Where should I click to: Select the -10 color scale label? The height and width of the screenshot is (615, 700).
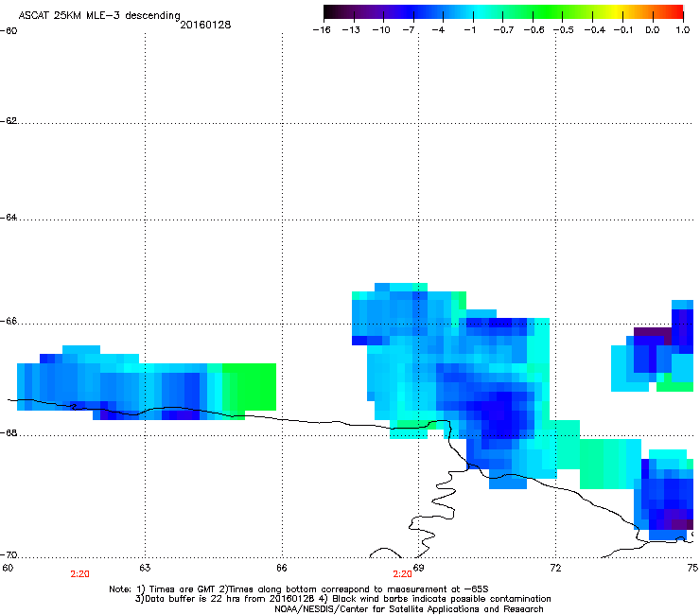pyautogui.click(x=381, y=30)
